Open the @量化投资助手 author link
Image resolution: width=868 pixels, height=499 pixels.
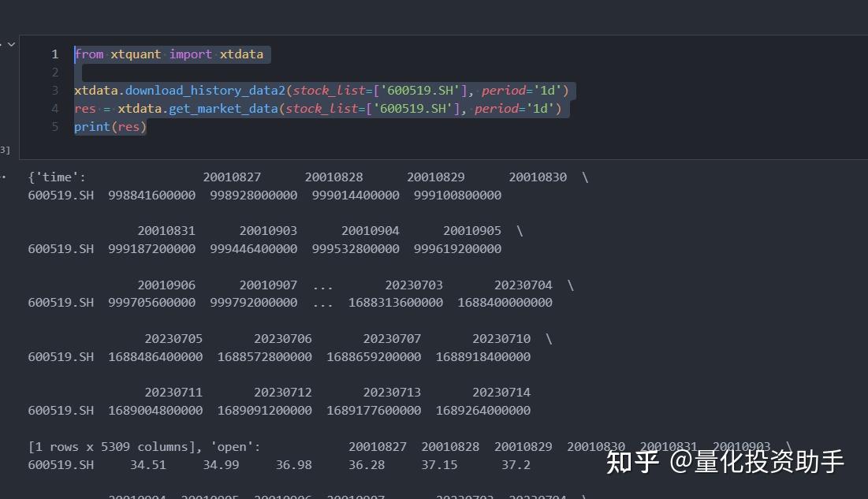(x=756, y=464)
